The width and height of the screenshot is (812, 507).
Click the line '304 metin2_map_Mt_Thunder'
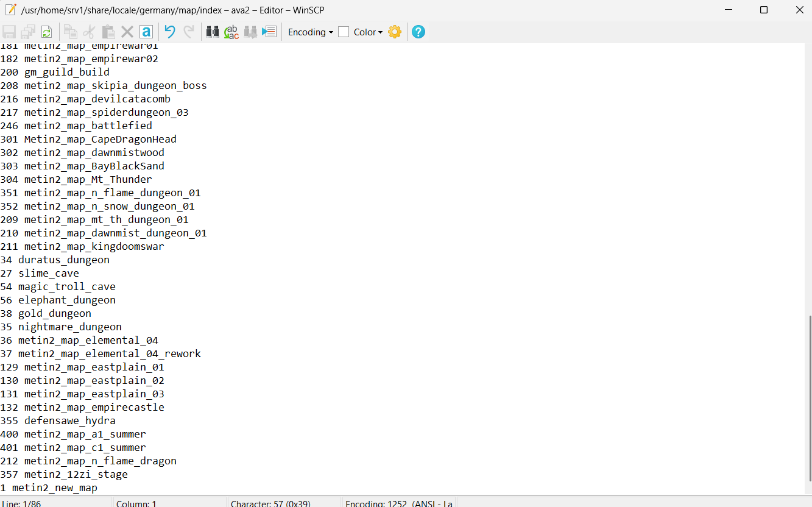(x=76, y=179)
